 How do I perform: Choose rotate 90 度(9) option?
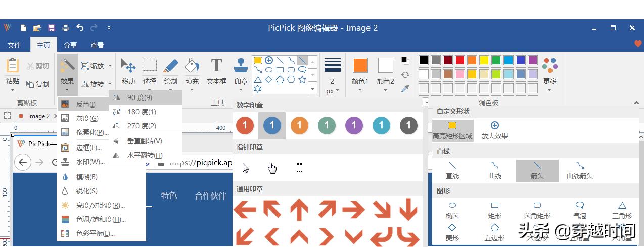146,97
